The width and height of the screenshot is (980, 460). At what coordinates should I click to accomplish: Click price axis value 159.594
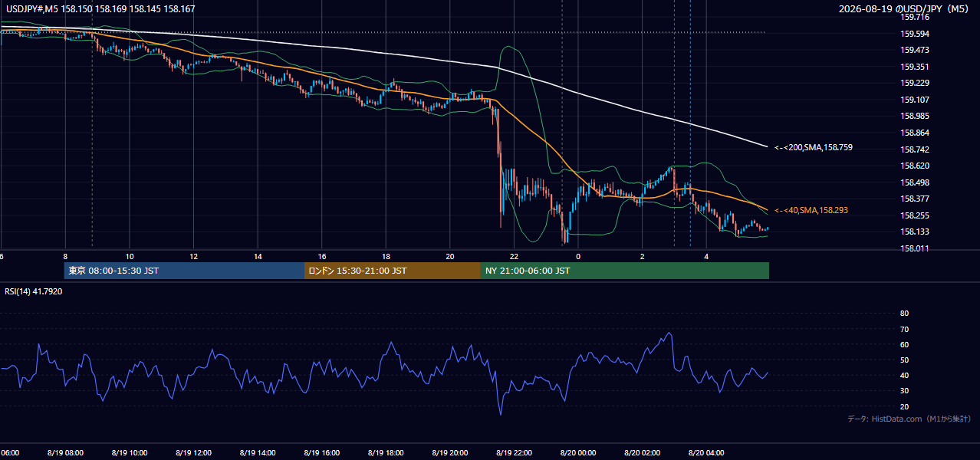(915, 34)
